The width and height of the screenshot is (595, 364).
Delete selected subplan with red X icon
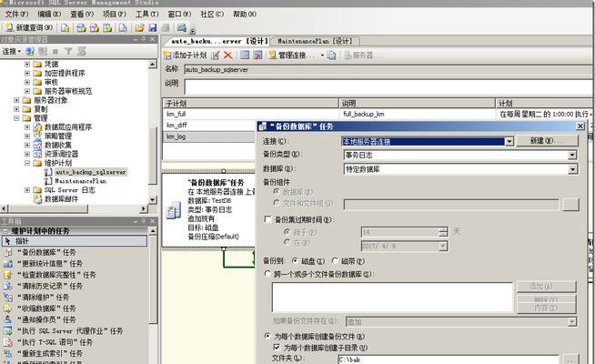click(227, 55)
